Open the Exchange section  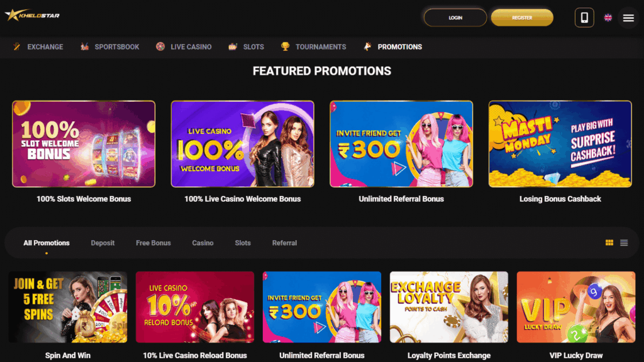(38, 47)
